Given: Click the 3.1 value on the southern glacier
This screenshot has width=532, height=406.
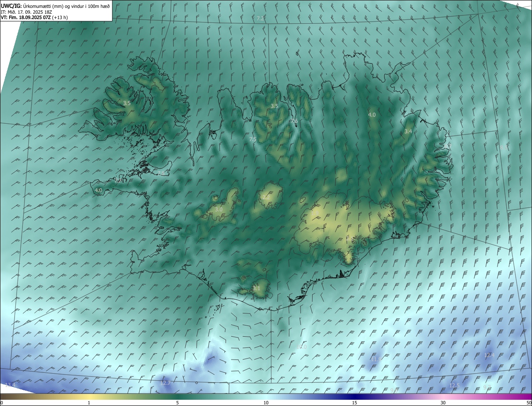Looking at the screenshot, I should coord(256,288).
